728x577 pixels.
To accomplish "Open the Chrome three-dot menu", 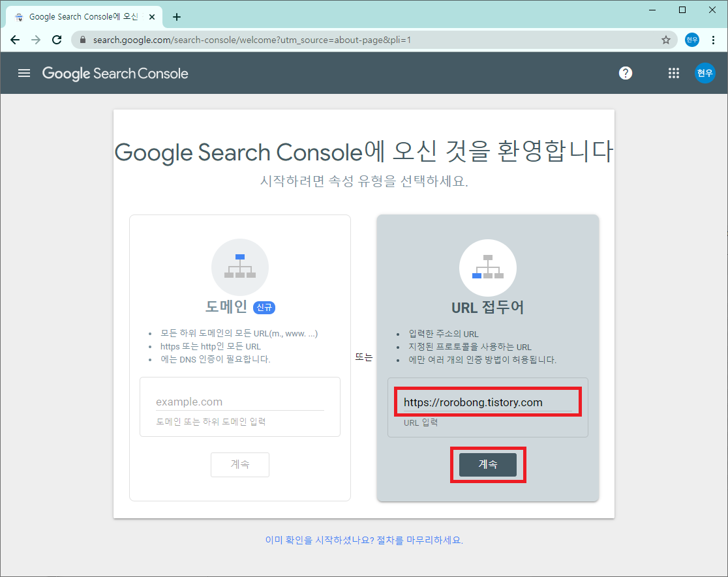I will pyautogui.click(x=713, y=40).
